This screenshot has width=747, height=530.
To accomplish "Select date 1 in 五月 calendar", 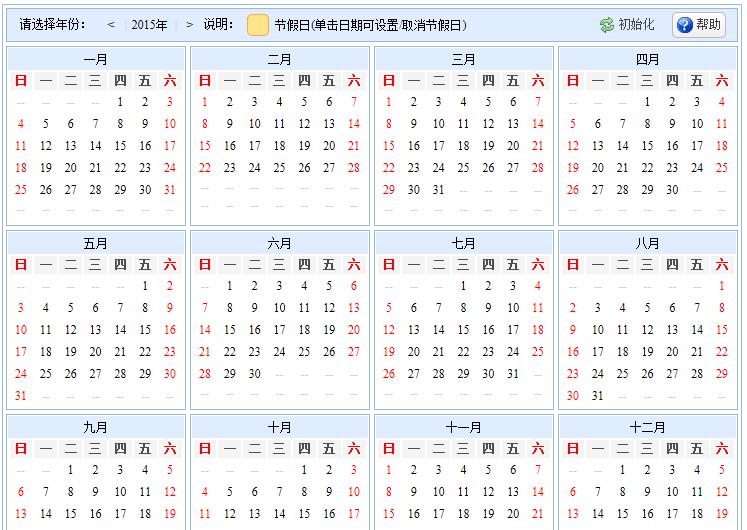I will pyautogui.click(x=145, y=286).
